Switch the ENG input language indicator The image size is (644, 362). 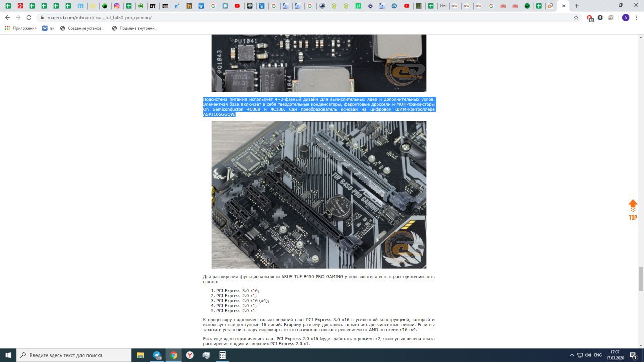click(598, 355)
